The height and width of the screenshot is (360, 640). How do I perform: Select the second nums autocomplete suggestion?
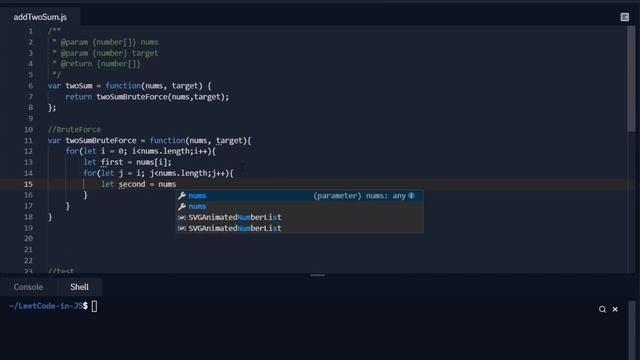pyautogui.click(x=300, y=207)
